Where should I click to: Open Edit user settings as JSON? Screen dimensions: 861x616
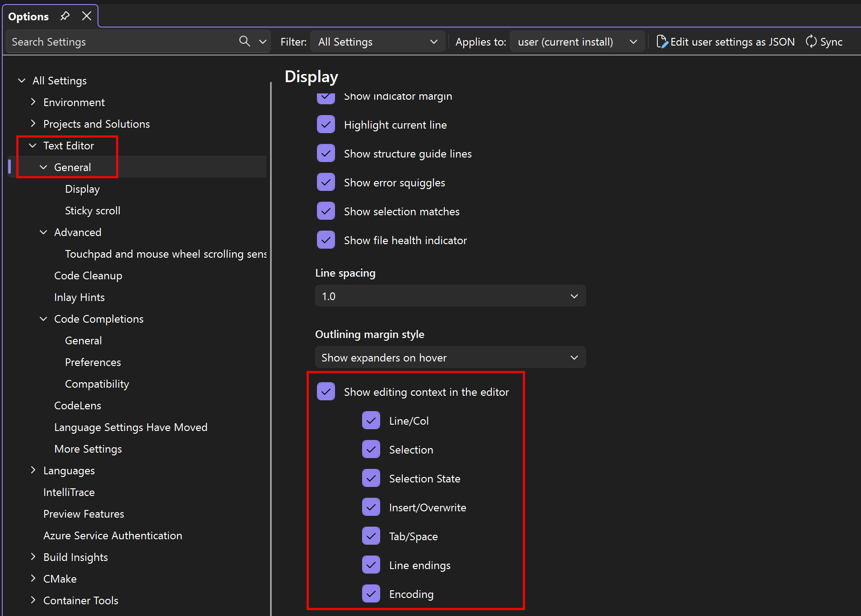[726, 42]
